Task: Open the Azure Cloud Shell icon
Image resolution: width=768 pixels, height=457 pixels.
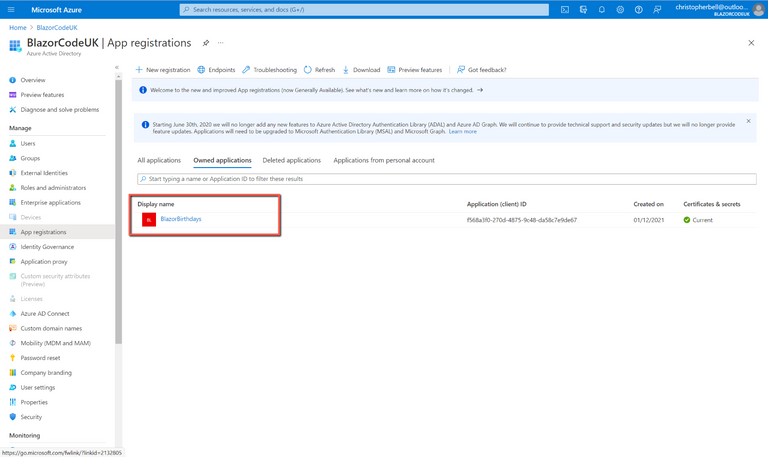Action: 565,10
